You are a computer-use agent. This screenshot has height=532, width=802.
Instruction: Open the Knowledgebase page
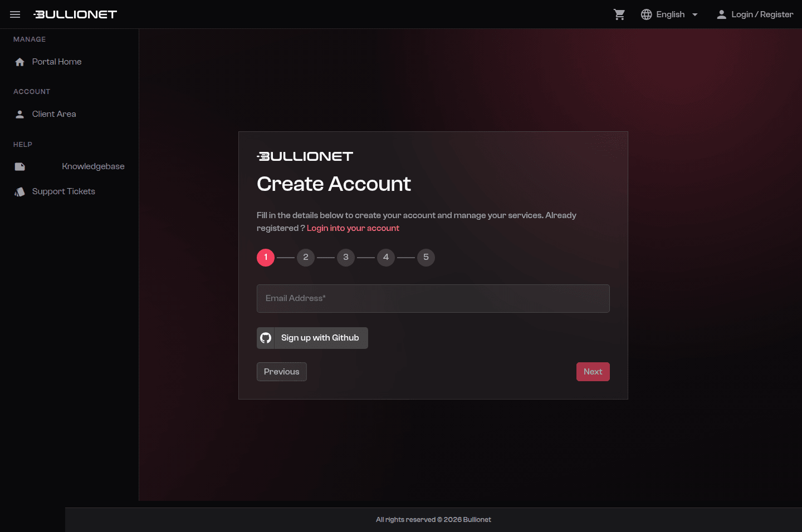click(x=93, y=166)
